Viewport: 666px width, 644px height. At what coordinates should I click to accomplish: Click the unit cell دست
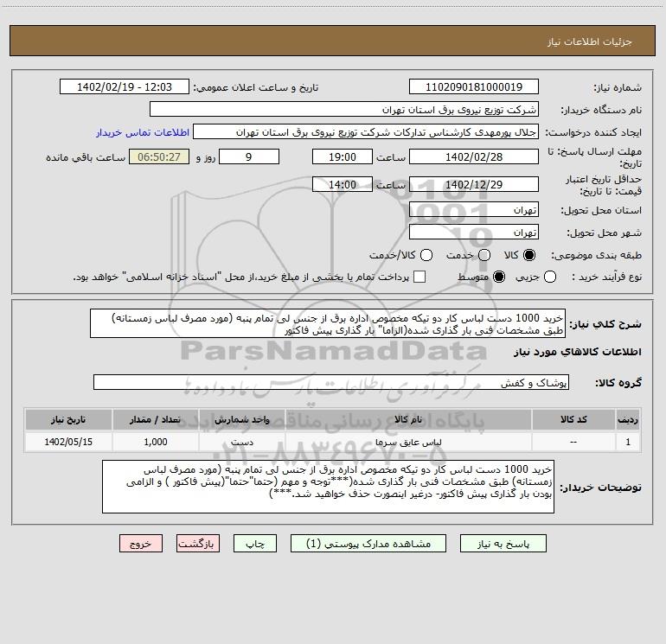pos(241,442)
